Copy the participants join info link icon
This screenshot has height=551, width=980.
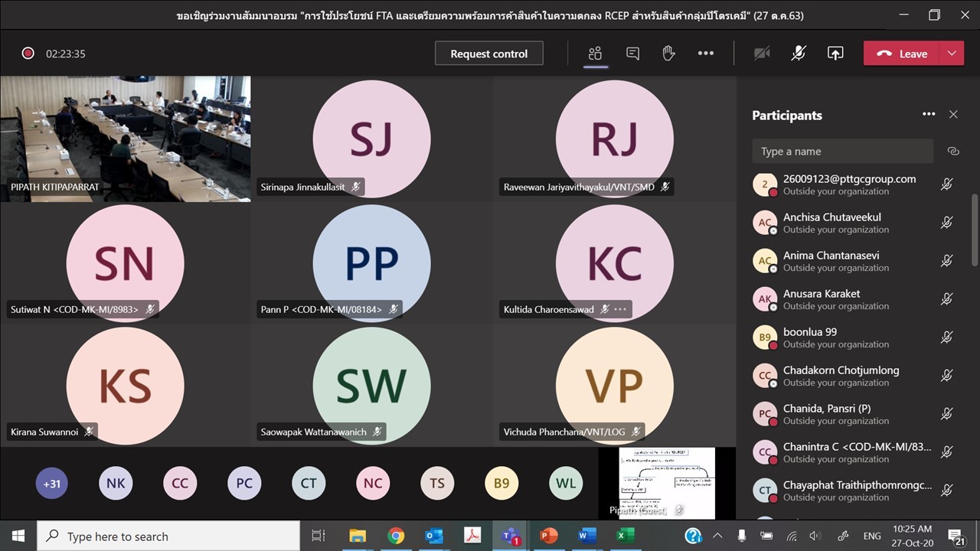[952, 152]
